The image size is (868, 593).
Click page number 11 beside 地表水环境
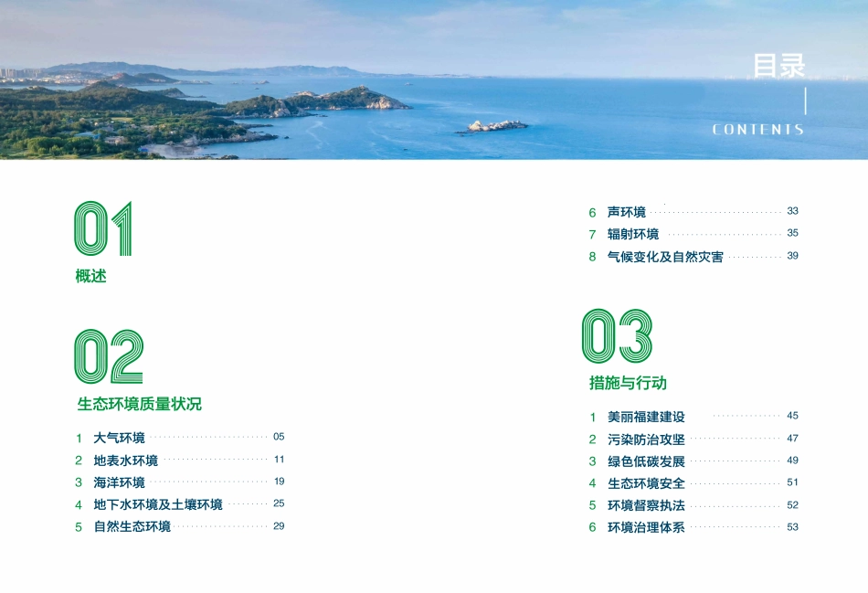[x=279, y=460]
